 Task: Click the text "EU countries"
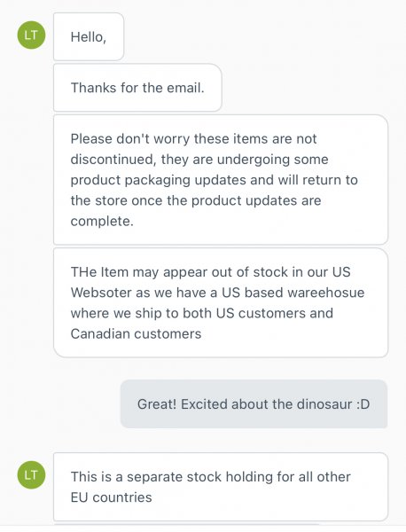pyautogui.click(x=112, y=497)
